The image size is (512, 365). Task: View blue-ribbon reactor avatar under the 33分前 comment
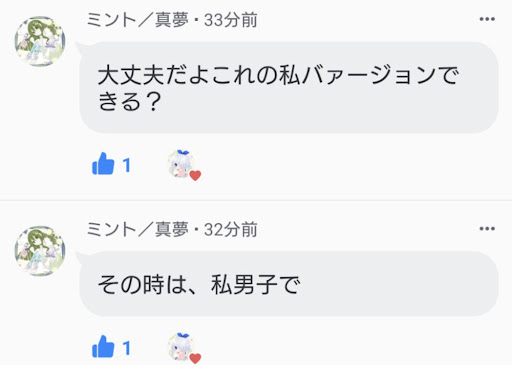[181, 164]
